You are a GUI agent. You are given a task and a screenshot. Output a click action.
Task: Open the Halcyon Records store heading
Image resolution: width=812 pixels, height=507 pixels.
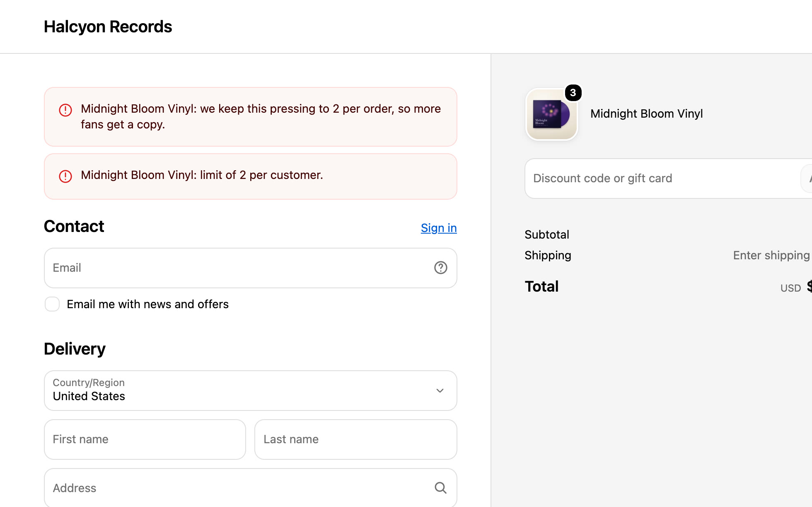click(x=108, y=27)
